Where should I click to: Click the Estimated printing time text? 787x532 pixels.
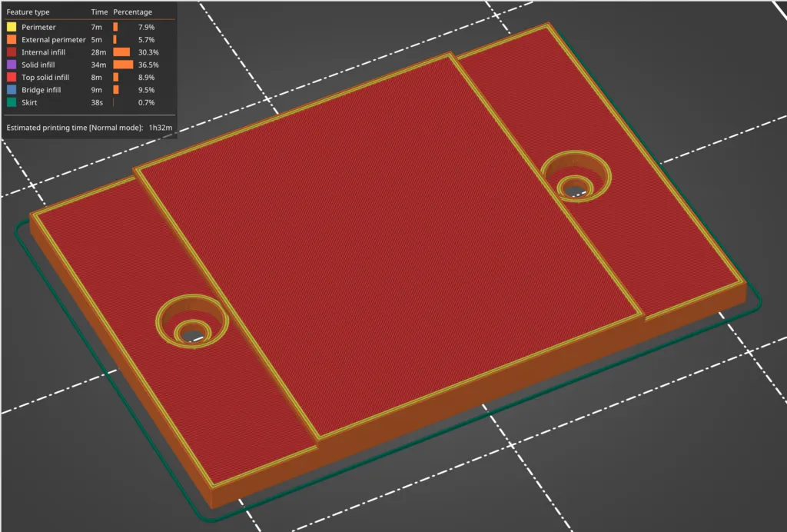75,127
